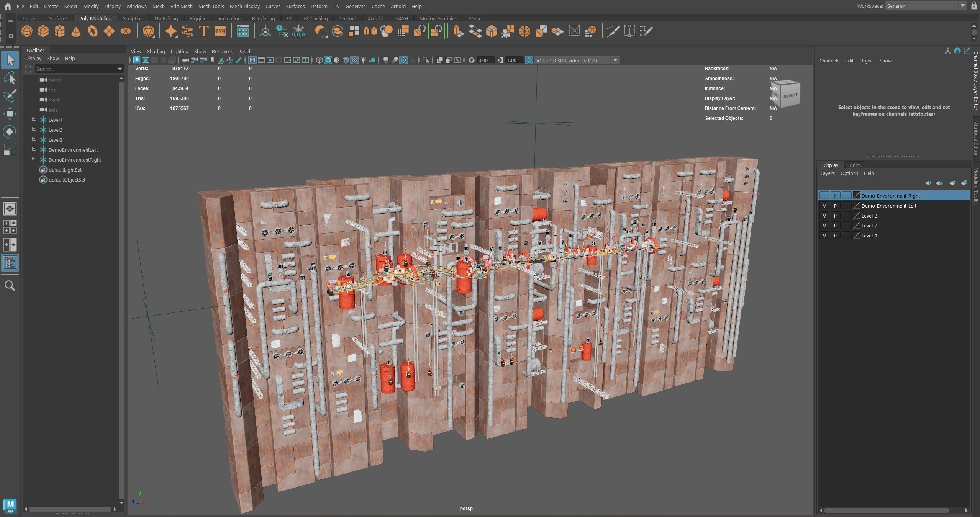
Task: Open the Outliner Display menu
Action: (x=33, y=58)
